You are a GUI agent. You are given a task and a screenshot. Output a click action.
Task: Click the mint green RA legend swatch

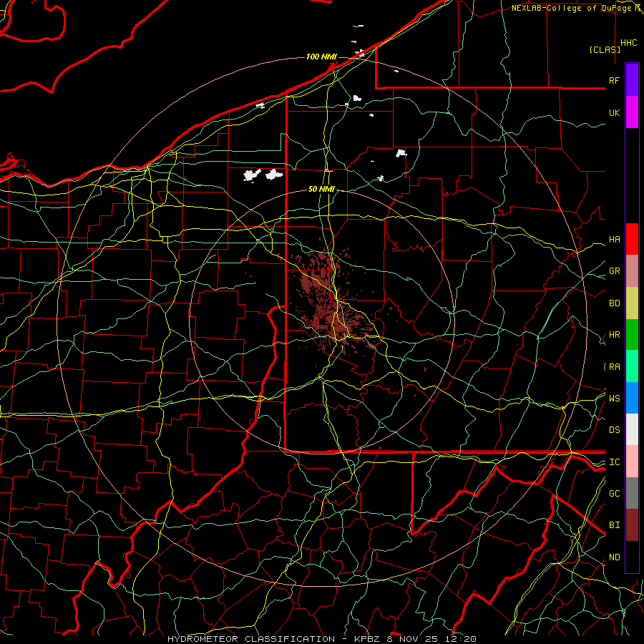632,366
